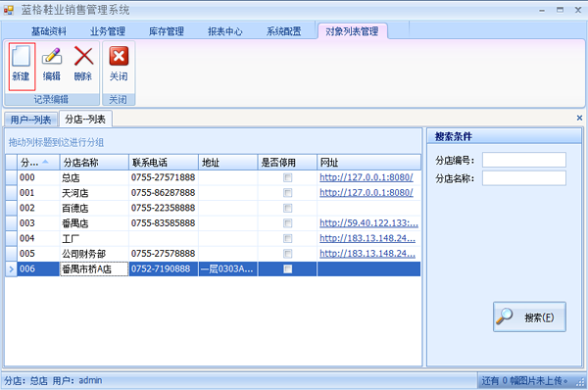
Task: Open the 库存管理 ribbon tab
Action: click(x=167, y=31)
